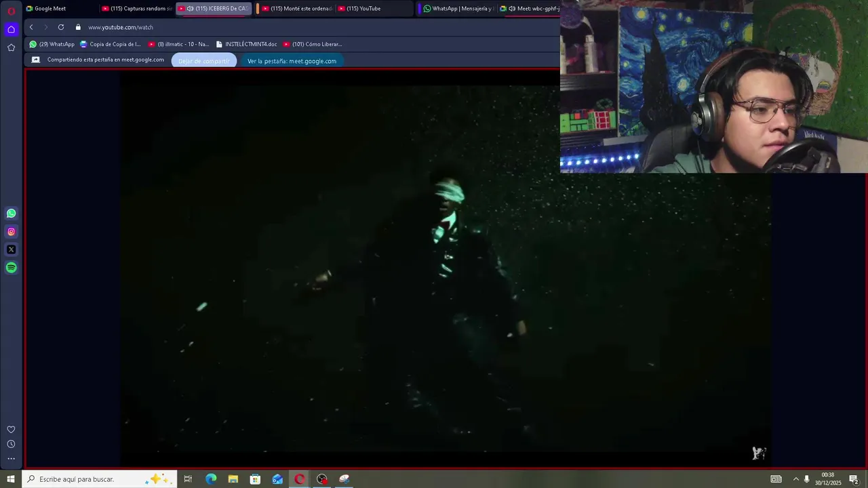Click the Opera browser taskbar icon
This screenshot has width=868, height=488.
300,479
